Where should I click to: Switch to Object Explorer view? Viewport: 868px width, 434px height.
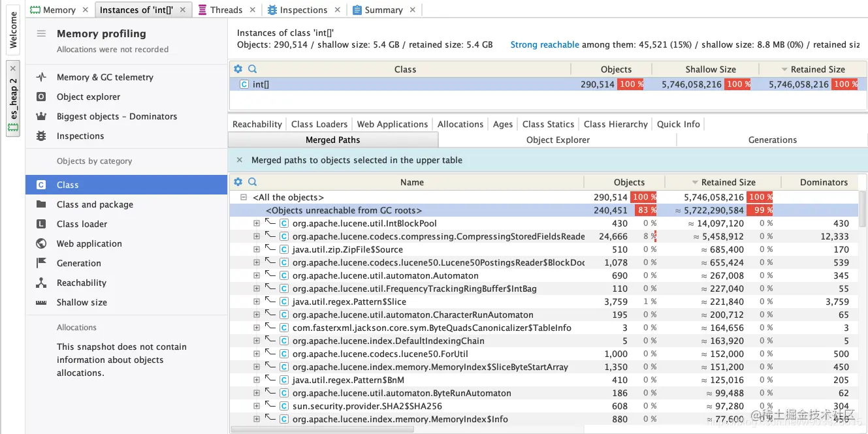[x=558, y=140]
